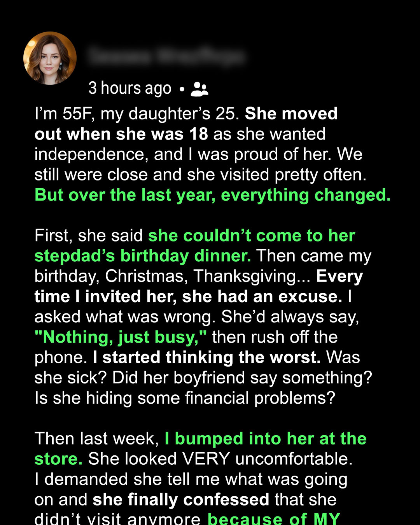Click the green "But over the last year, everything changed."

coord(212,195)
